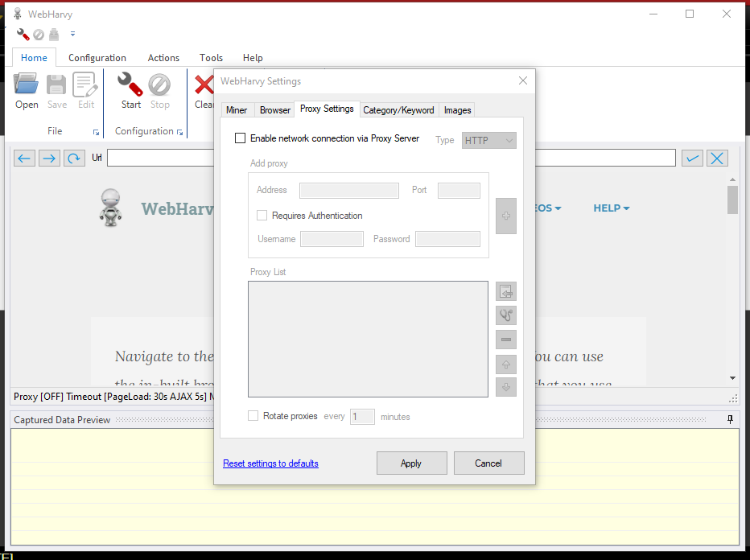Open the Help ribbon tab
The height and width of the screenshot is (560, 750).
click(x=253, y=57)
